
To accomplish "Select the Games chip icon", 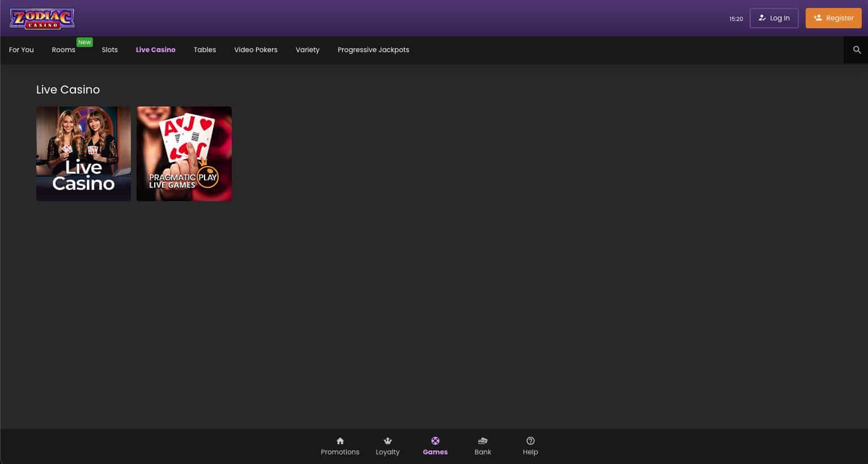I will coord(435,441).
